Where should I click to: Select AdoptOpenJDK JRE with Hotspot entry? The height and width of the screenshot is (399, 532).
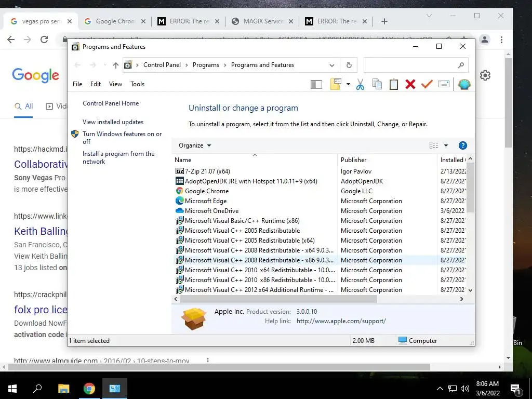click(x=246, y=181)
